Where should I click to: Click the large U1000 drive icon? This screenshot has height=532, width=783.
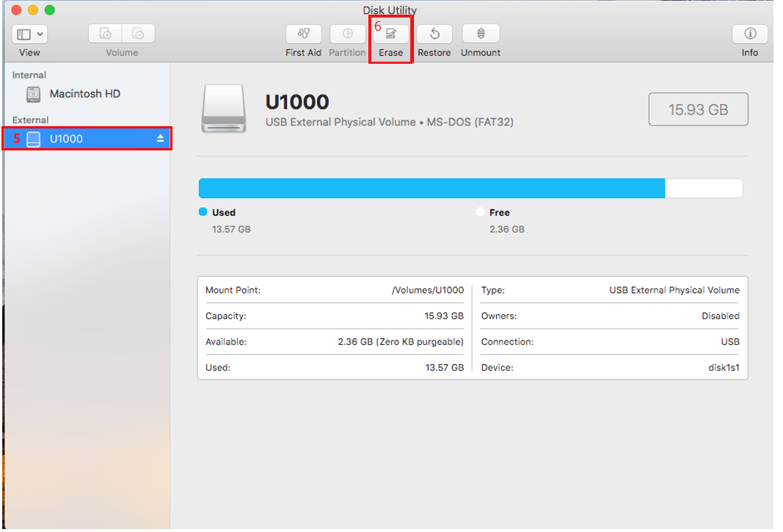[223, 109]
